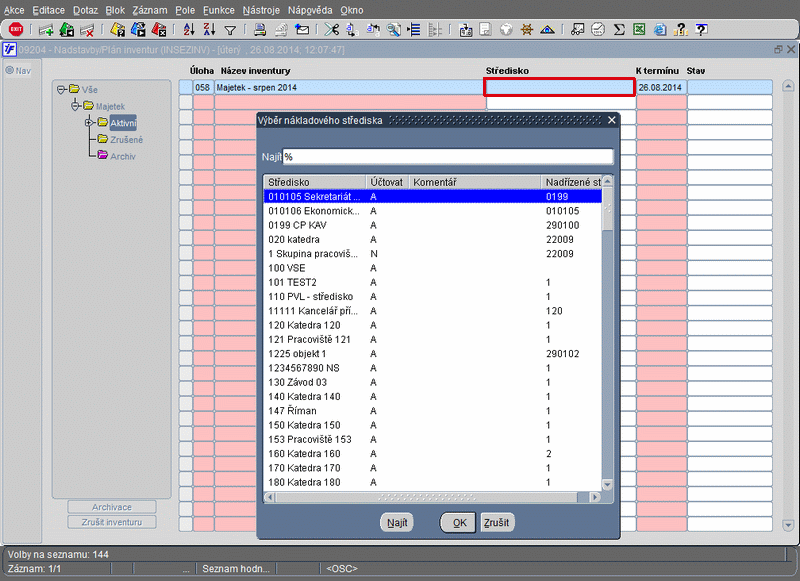Expand the Aktivní tree node
The image size is (800, 581).
tap(89, 122)
